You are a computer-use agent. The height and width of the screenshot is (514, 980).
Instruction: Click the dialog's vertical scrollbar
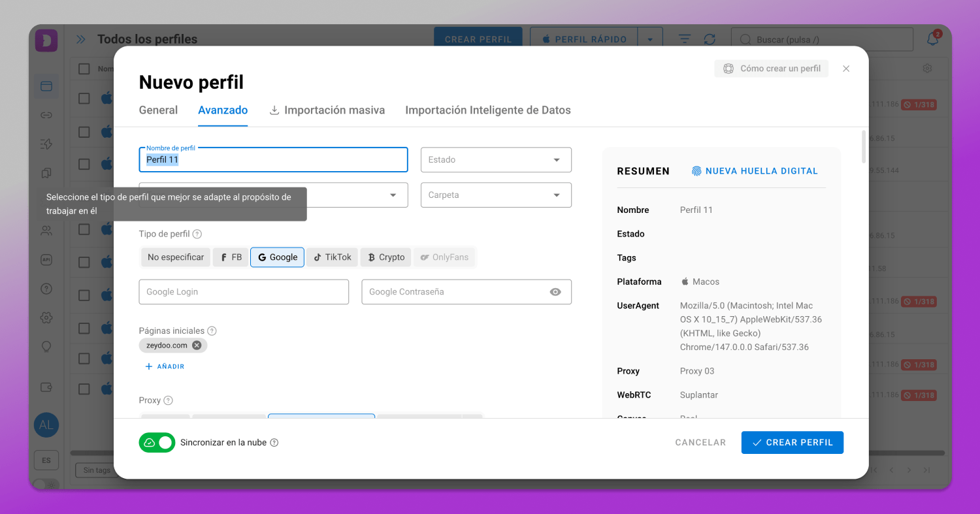click(864, 147)
